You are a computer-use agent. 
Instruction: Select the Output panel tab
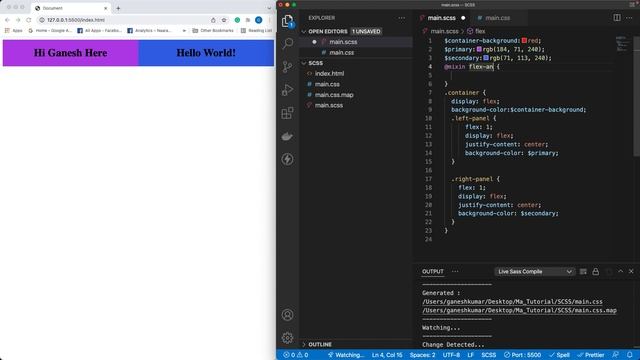[x=433, y=271]
